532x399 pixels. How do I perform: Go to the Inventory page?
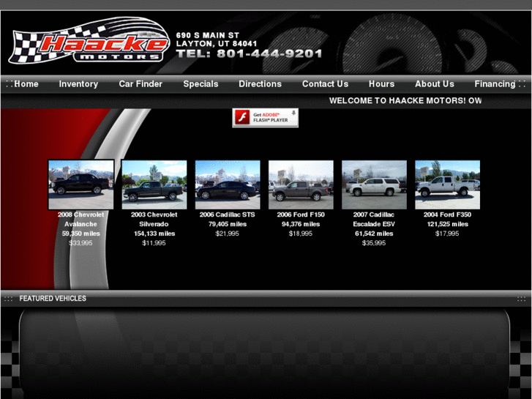tap(78, 84)
